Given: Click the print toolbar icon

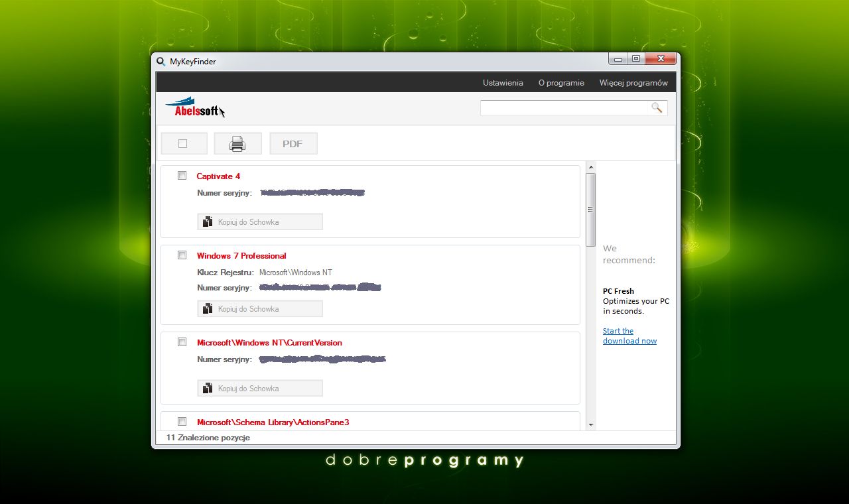Looking at the screenshot, I should click(237, 143).
